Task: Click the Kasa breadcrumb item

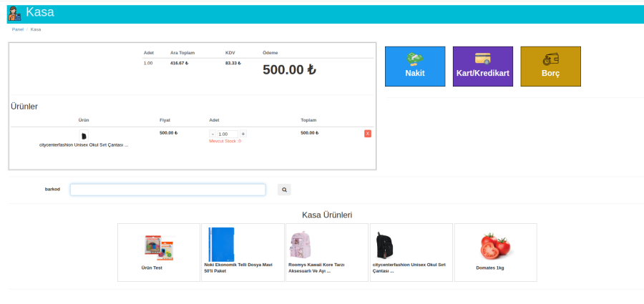Action: [x=36, y=29]
